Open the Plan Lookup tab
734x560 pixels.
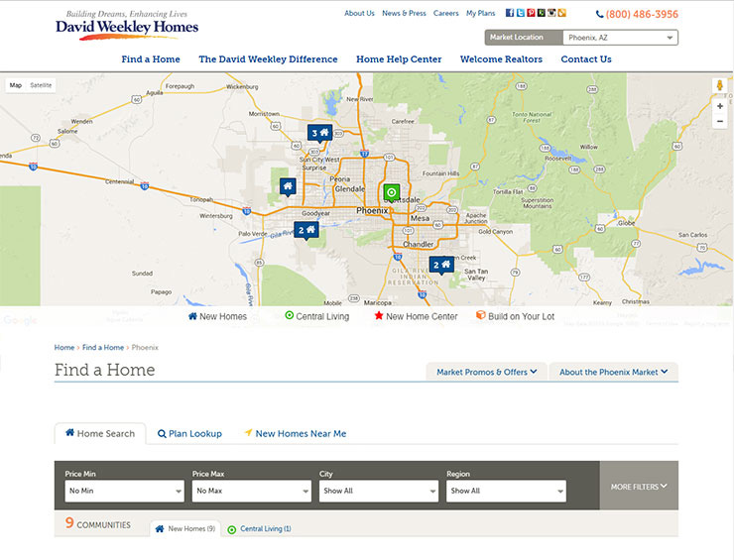pos(189,434)
